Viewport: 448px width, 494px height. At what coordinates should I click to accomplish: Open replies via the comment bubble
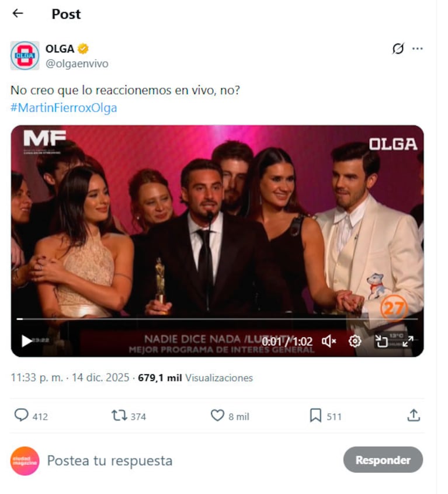pyautogui.click(x=21, y=416)
